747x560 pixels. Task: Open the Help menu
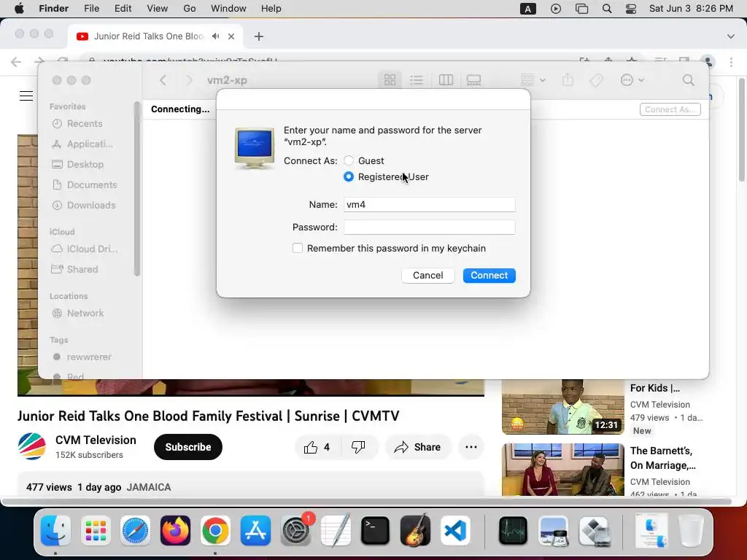(x=271, y=9)
